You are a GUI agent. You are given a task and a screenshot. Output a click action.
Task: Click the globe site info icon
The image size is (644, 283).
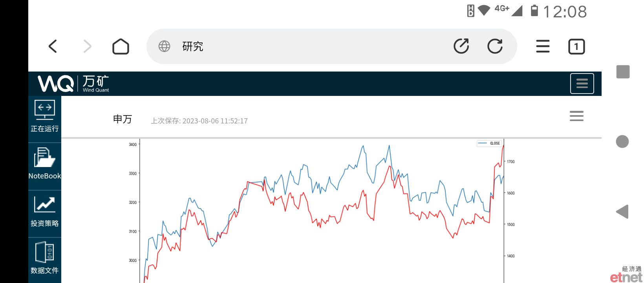click(164, 46)
